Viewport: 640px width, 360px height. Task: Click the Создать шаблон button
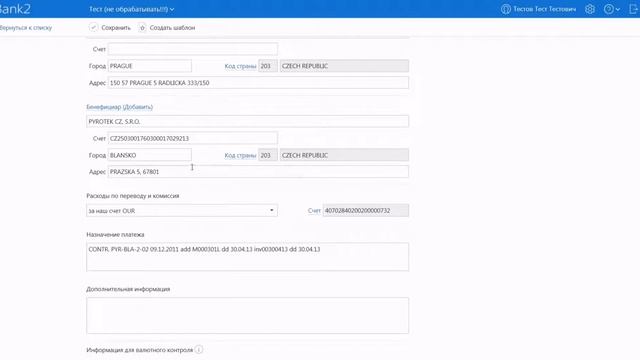[167, 27]
